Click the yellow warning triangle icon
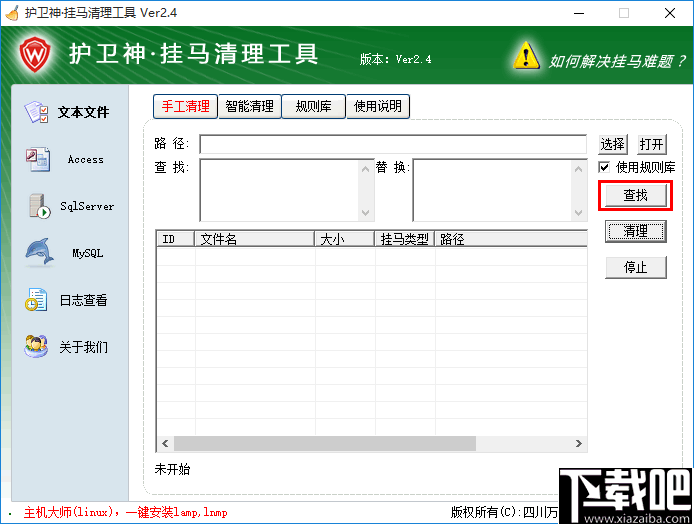694x524 pixels. point(526,56)
